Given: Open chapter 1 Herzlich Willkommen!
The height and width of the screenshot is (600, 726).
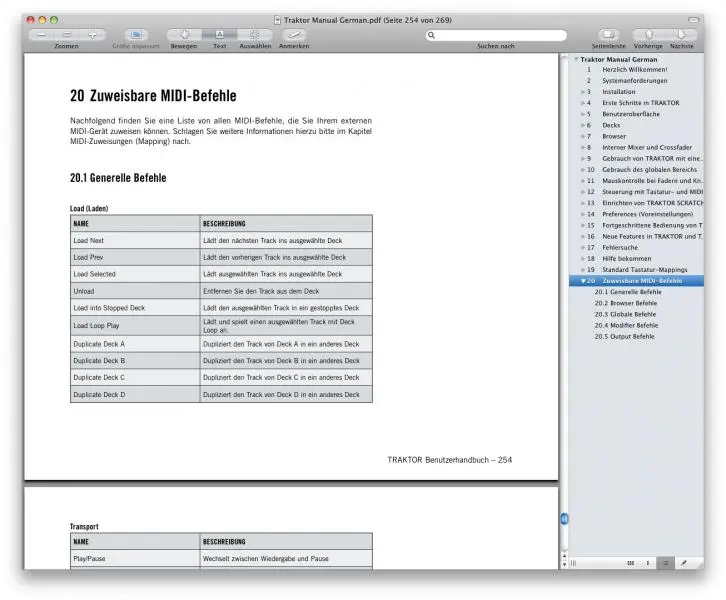Looking at the screenshot, I should (634, 70).
